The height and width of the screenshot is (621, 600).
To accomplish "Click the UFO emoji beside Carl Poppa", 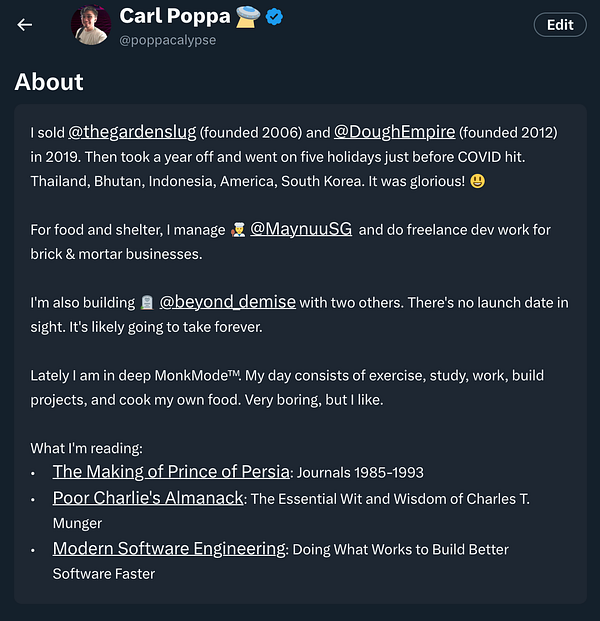I will tap(247, 16).
